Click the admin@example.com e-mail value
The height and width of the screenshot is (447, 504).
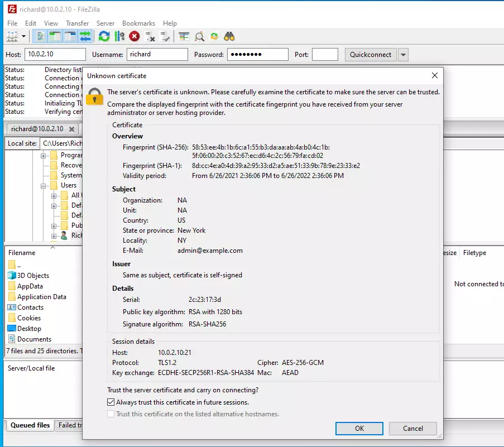click(210, 251)
